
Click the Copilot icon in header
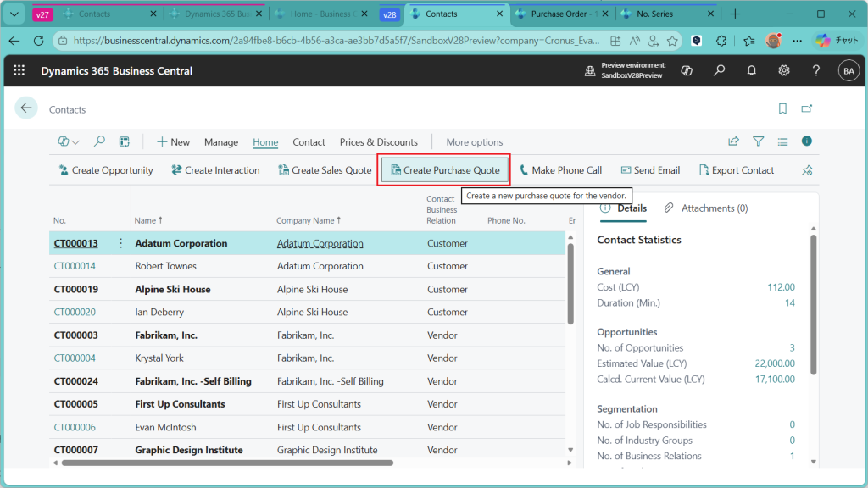tap(687, 71)
